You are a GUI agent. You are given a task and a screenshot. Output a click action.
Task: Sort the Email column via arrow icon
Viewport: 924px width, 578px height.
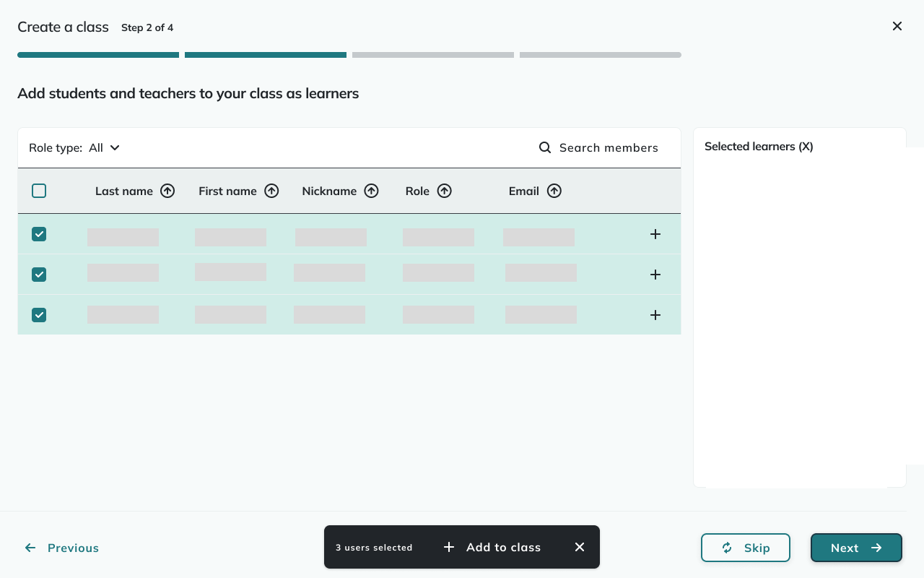point(554,191)
